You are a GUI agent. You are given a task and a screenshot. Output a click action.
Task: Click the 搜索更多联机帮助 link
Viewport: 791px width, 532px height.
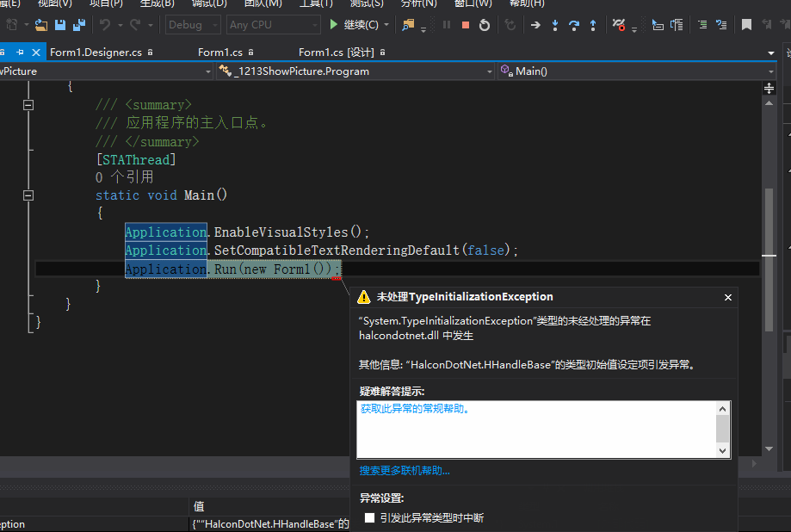[x=405, y=470]
